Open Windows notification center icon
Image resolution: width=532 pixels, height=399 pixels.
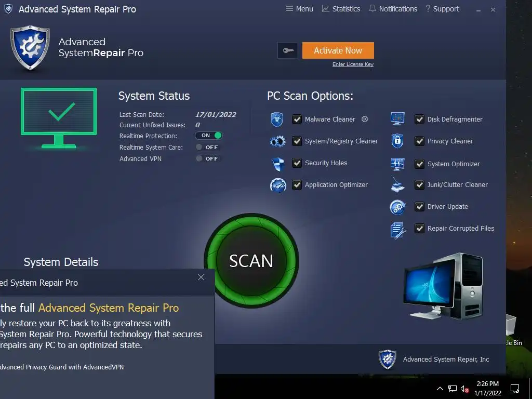[x=515, y=389]
